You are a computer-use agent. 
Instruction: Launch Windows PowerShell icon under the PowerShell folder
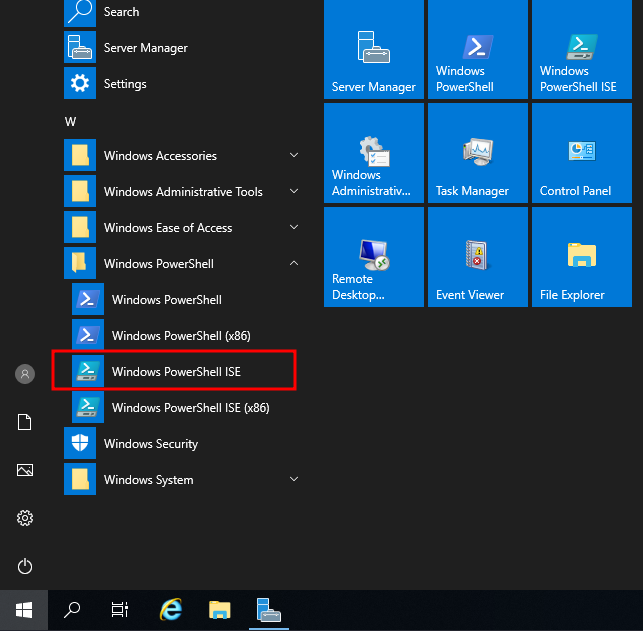(88, 299)
